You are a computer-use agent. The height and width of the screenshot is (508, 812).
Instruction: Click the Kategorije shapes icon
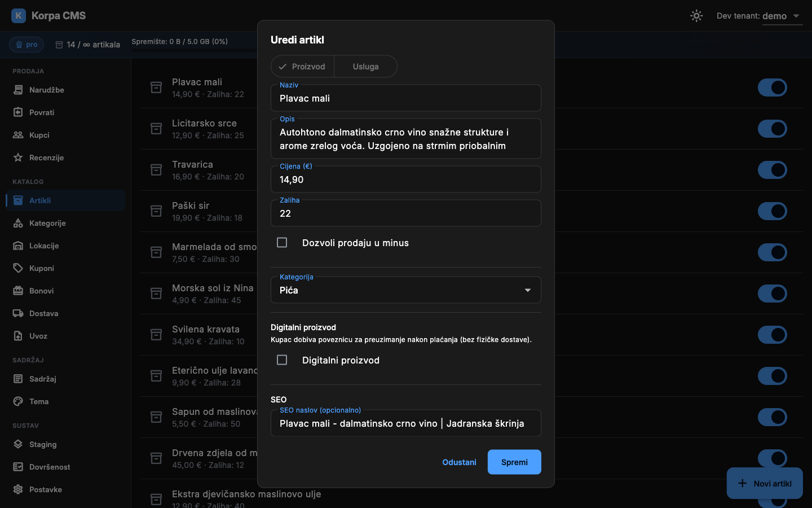(18, 223)
